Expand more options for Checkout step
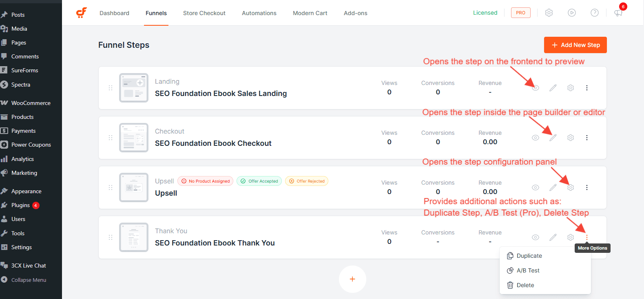The height and width of the screenshot is (299, 644). (x=587, y=138)
